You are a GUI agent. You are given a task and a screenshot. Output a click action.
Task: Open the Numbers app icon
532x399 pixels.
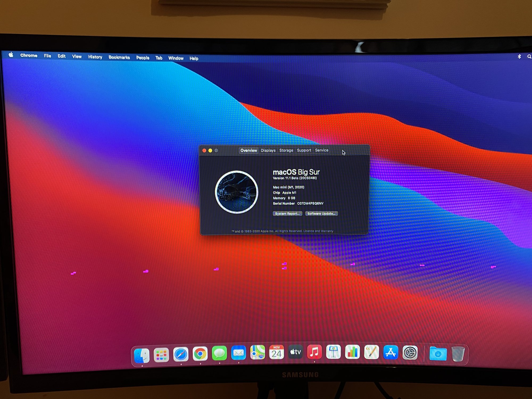point(352,352)
